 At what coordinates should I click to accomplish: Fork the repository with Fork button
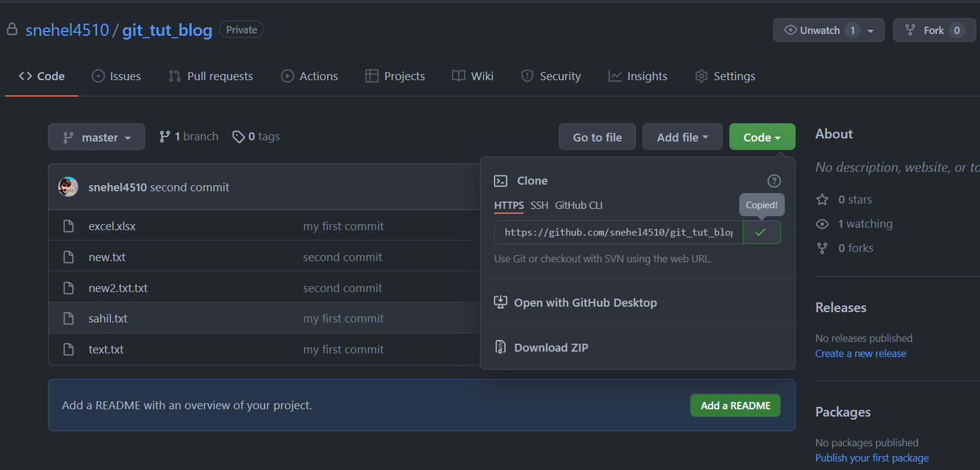pyautogui.click(x=934, y=30)
